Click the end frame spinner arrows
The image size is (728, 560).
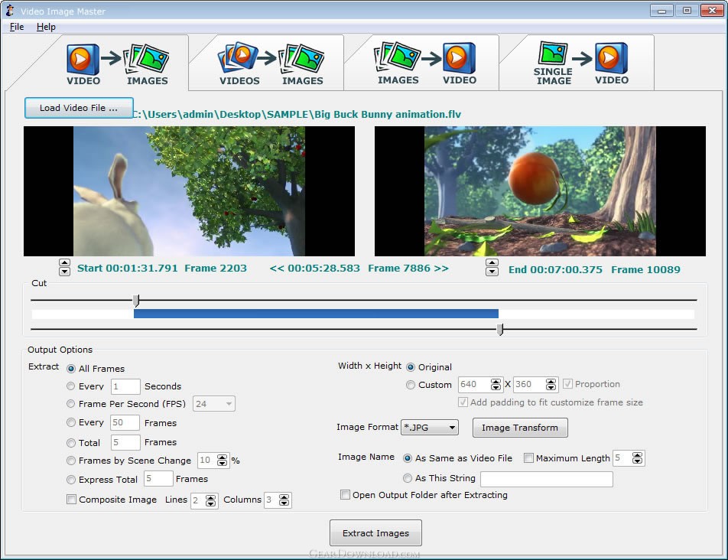(x=492, y=268)
